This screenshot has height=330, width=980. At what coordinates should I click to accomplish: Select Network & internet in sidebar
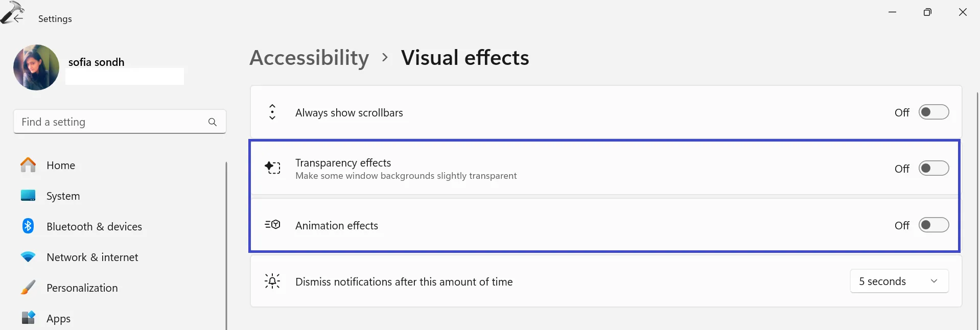tap(92, 257)
